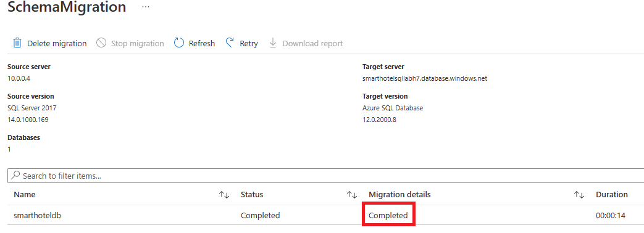Click the Retry arrow icon
644x233 pixels.
click(230, 43)
